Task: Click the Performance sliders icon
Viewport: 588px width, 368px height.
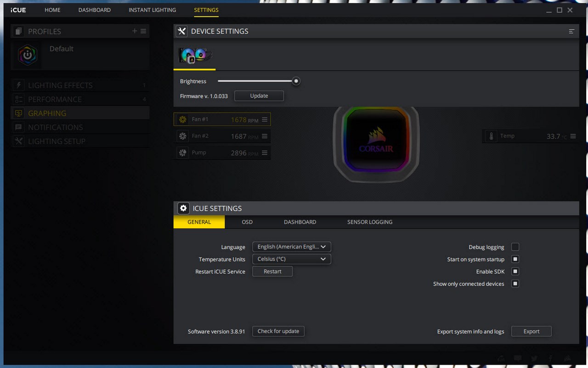Action: tap(19, 99)
